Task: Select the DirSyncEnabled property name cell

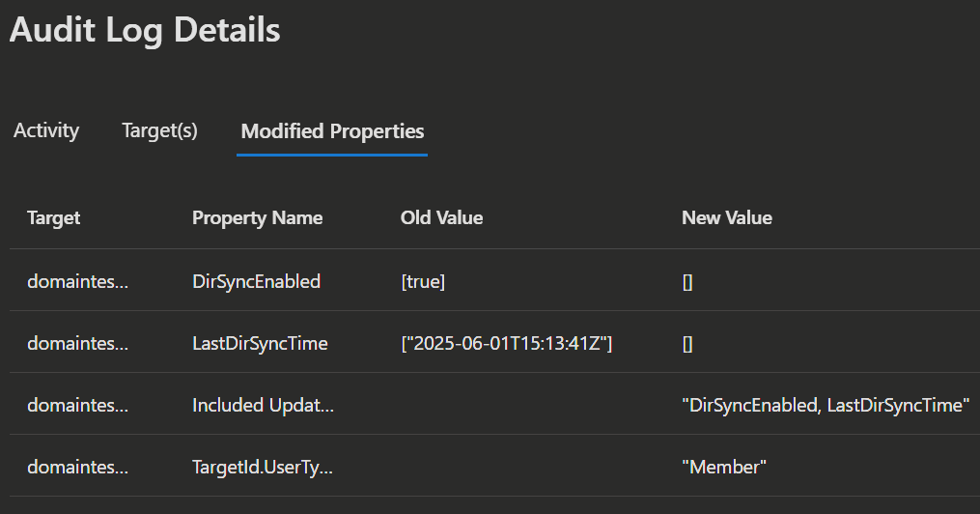Action: 256,281
